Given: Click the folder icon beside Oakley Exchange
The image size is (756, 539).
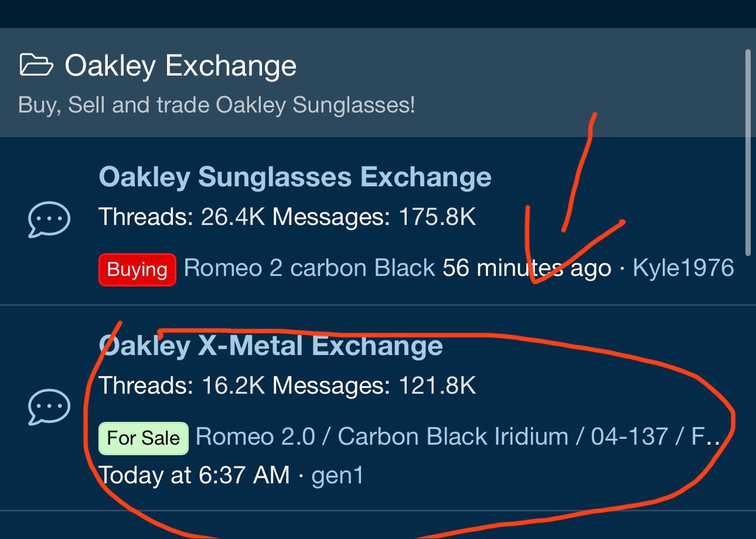Looking at the screenshot, I should [x=37, y=65].
